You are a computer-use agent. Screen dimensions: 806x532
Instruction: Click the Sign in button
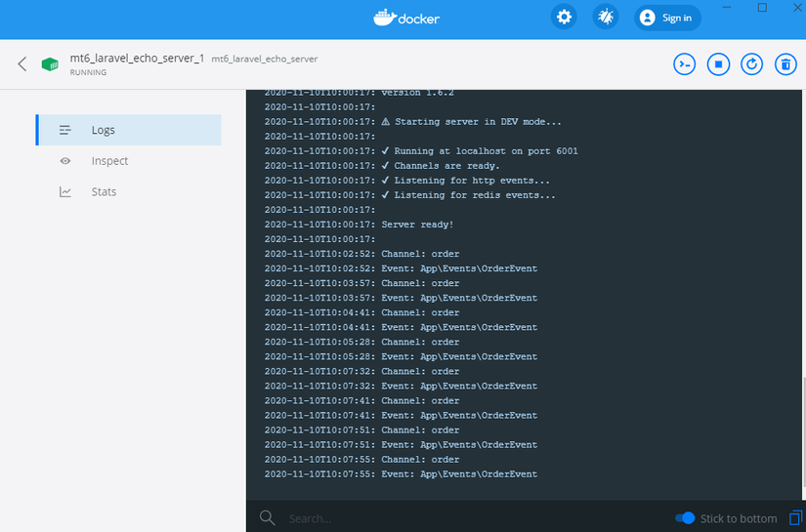tap(667, 18)
